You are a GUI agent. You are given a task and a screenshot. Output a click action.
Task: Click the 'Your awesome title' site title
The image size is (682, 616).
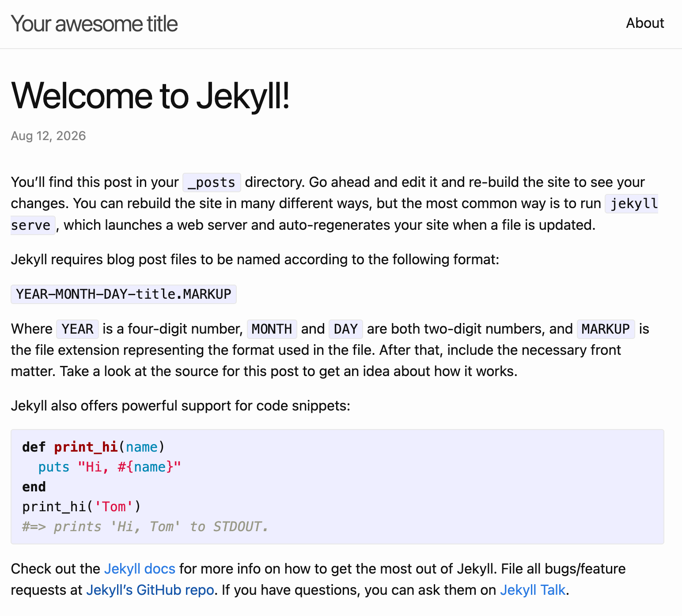[x=94, y=24]
